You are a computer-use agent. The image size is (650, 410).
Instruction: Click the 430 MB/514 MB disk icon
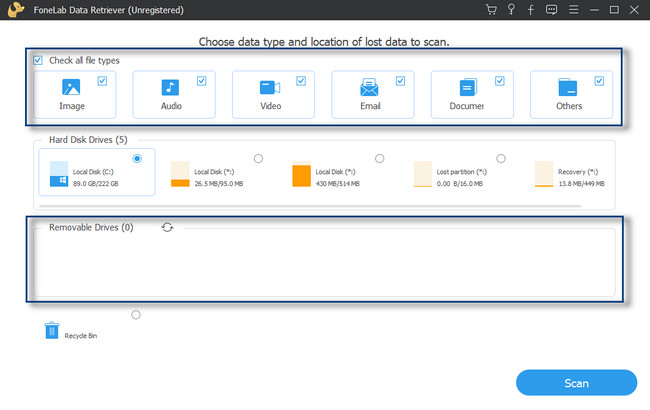point(301,174)
